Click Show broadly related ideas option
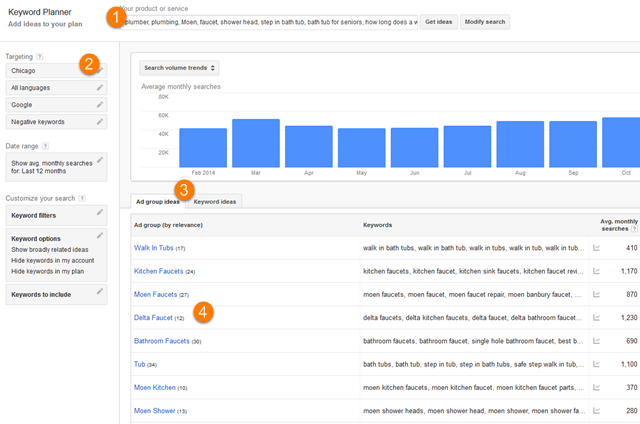Image resolution: width=640 pixels, height=424 pixels. (50, 249)
